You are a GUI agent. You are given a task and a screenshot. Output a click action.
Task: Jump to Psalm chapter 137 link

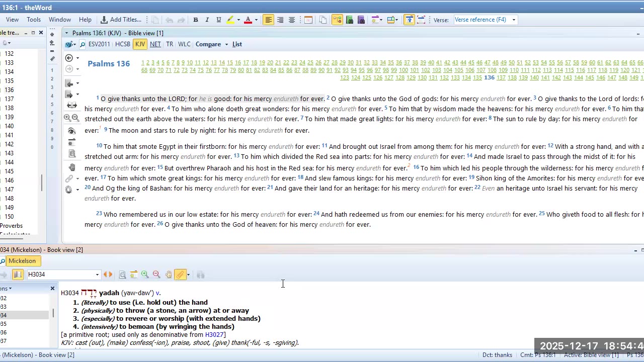[x=502, y=77]
